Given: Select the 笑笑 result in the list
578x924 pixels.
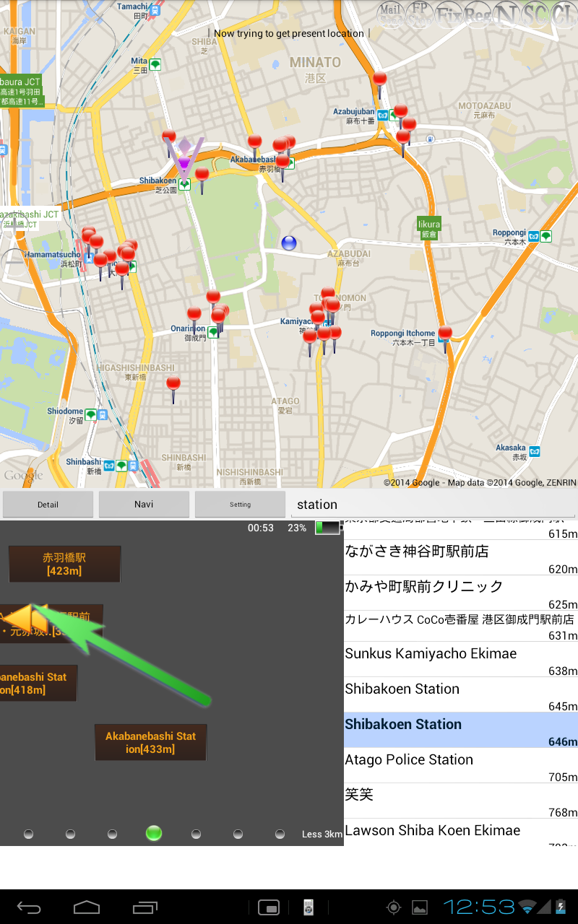Looking at the screenshot, I should coord(461,801).
